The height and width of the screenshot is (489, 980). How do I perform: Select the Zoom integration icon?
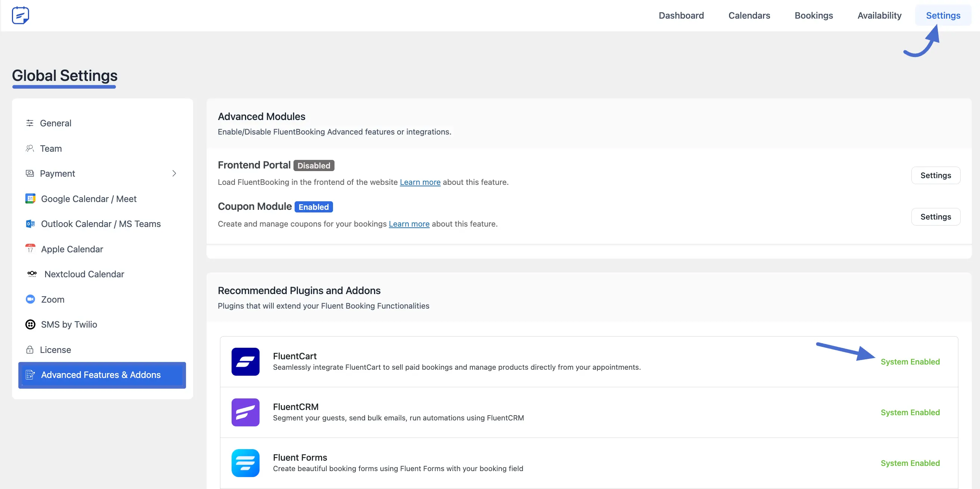click(x=30, y=299)
